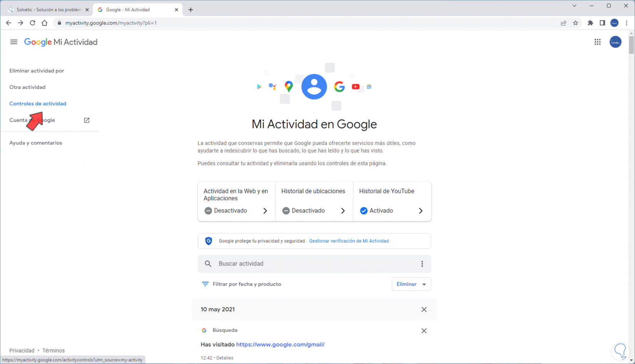Open Cuenta de Google

pyautogui.click(x=32, y=120)
